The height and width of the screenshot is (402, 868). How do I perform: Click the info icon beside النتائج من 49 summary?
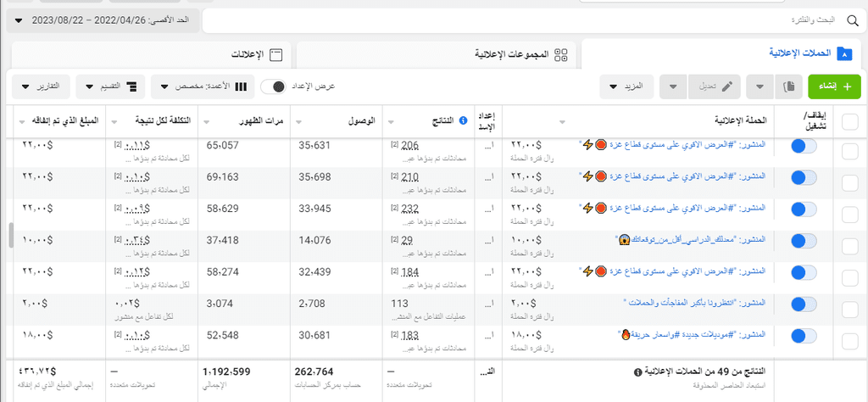coord(637,372)
